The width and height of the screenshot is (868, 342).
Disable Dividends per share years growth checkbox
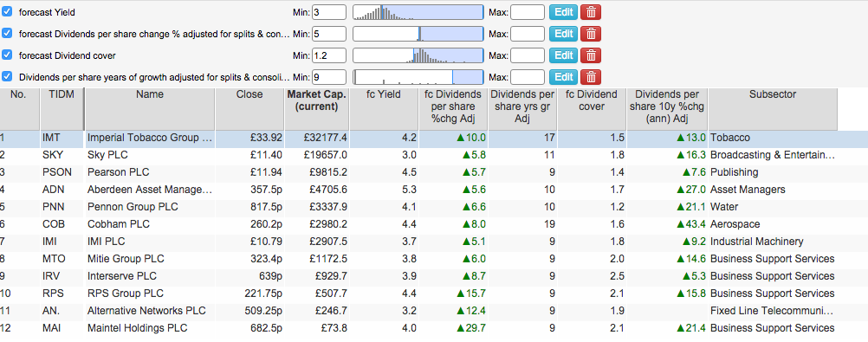point(7,76)
